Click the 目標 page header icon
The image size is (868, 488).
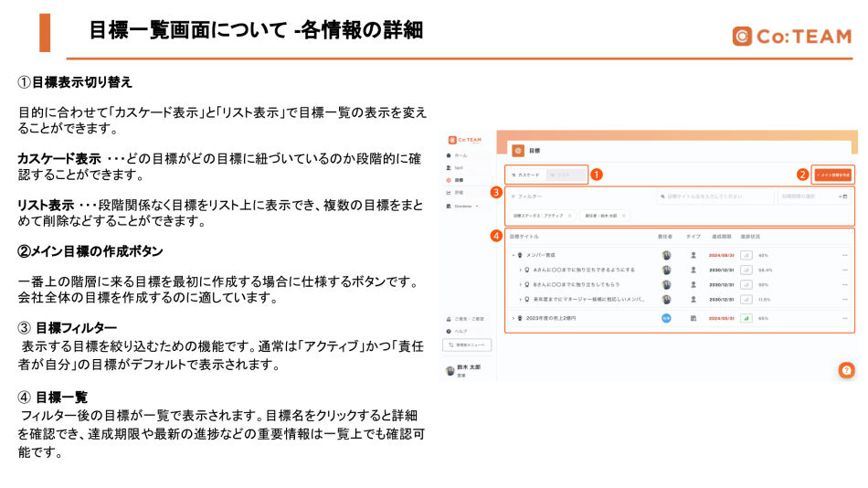click(518, 151)
